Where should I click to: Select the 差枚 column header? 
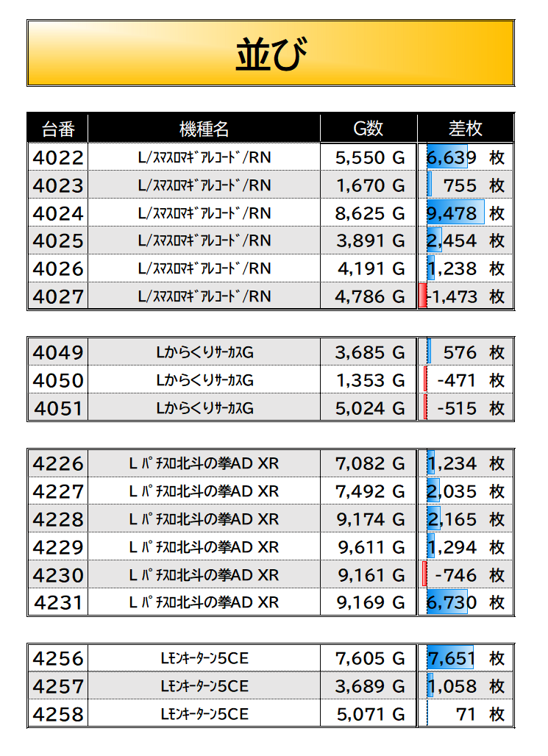point(466,128)
